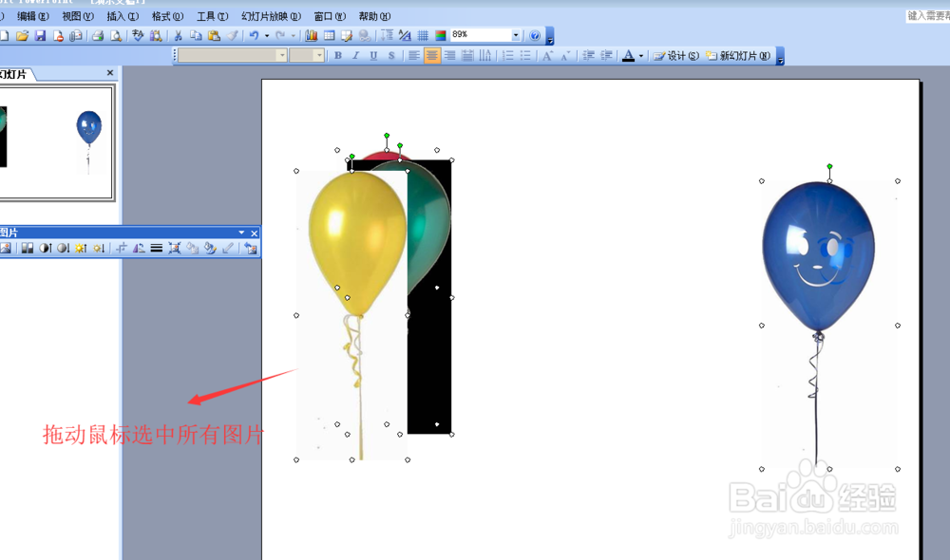Toggle Bold formatting

(338, 56)
